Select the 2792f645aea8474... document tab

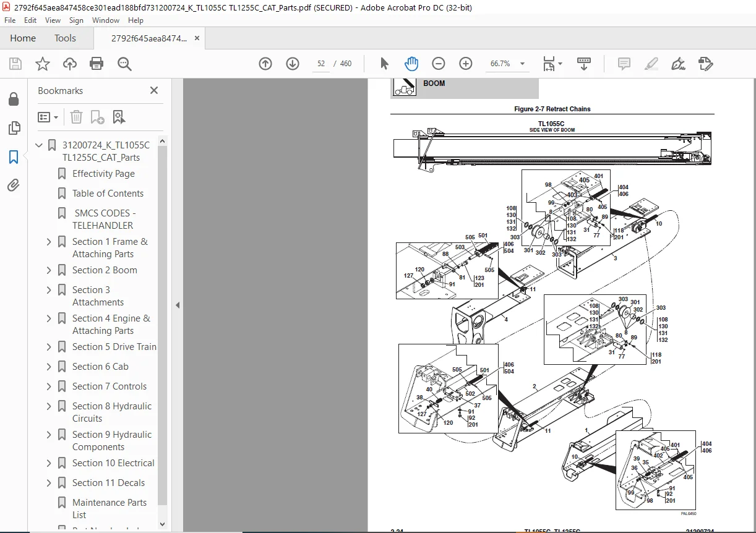click(149, 38)
